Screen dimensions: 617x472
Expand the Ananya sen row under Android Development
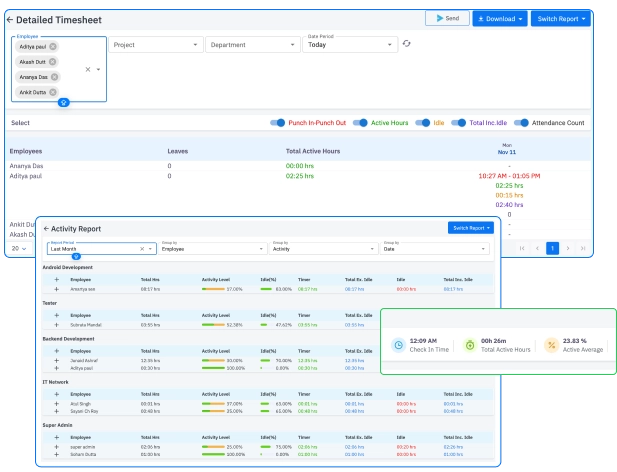[x=56, y=288]
